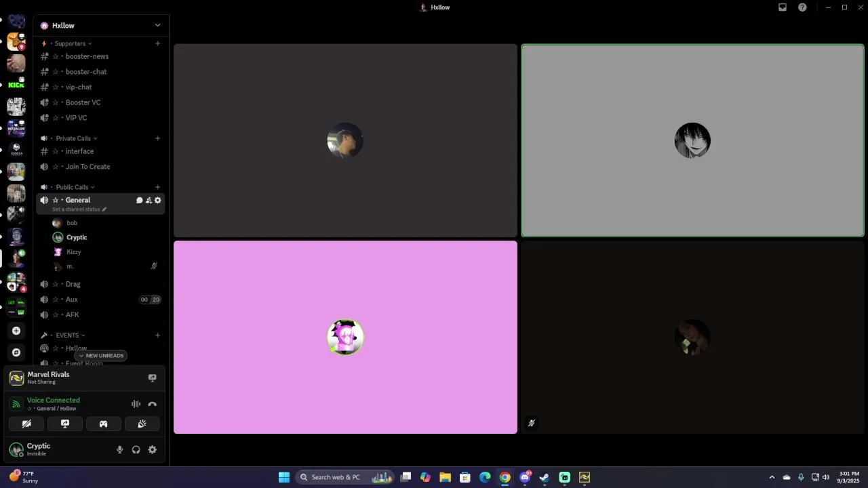Add a channel to Public Calls category
The height and width of the screenshot is (488, 868).
point(158,187)
